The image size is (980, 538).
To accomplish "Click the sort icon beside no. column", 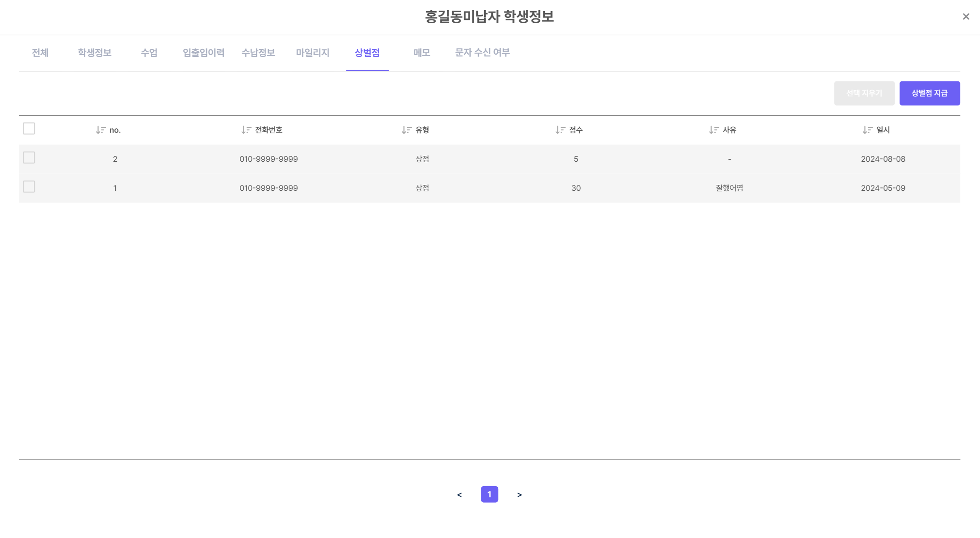I will click(x=101, y=130).
